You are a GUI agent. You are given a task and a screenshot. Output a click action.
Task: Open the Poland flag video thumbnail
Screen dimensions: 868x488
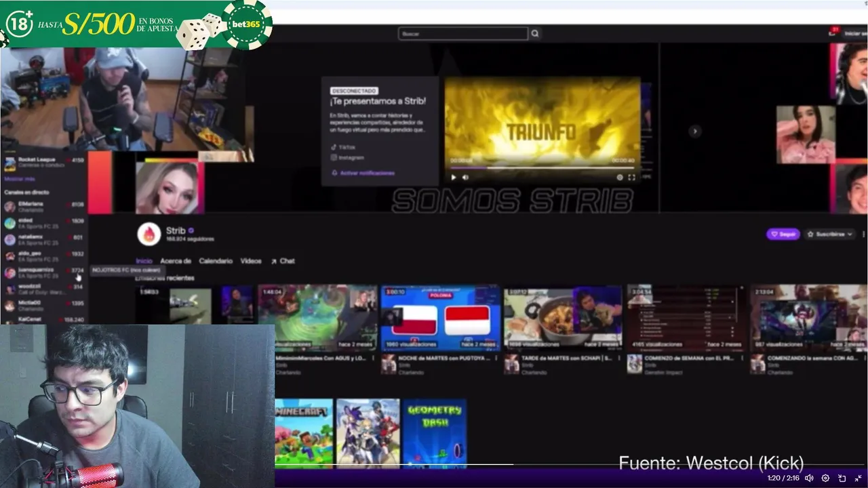440,319
